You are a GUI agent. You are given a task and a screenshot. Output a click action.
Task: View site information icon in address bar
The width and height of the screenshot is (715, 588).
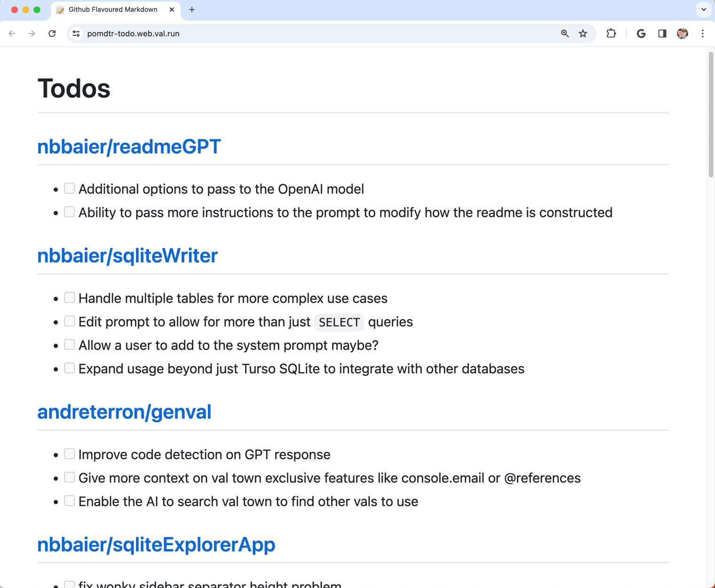pyautogui.click(x=76, y=33)
